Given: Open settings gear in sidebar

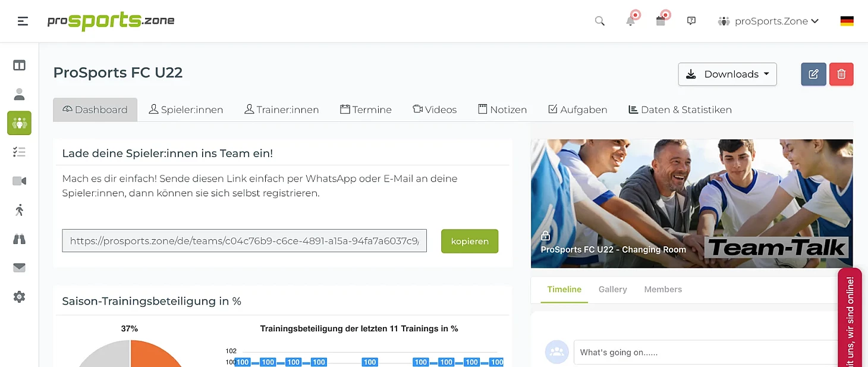Looking at the screenshot, I should tap(19, 297).
